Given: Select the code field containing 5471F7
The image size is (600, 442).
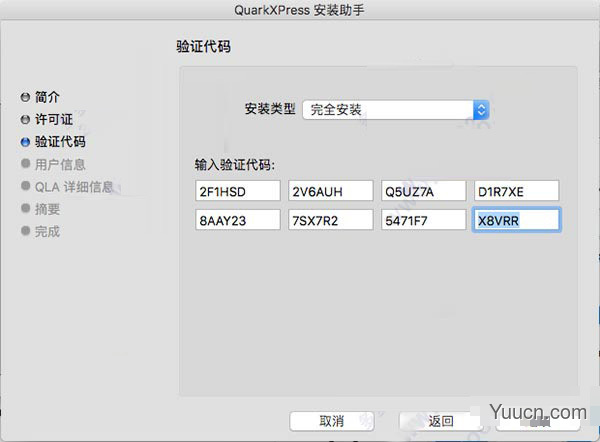Looking at the screenshot, I should pyautogui.click(x=424, y=220).
